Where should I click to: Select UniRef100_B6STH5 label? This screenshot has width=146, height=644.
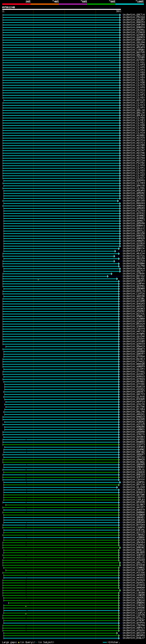(x=133, y=52)
